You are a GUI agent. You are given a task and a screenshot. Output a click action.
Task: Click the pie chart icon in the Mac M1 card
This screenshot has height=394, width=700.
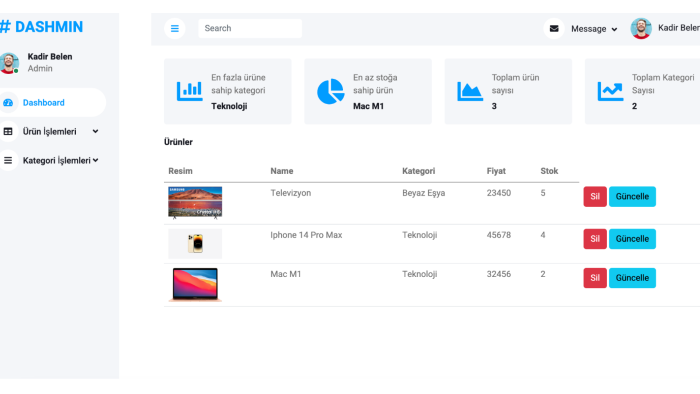(x=330, y=91)
